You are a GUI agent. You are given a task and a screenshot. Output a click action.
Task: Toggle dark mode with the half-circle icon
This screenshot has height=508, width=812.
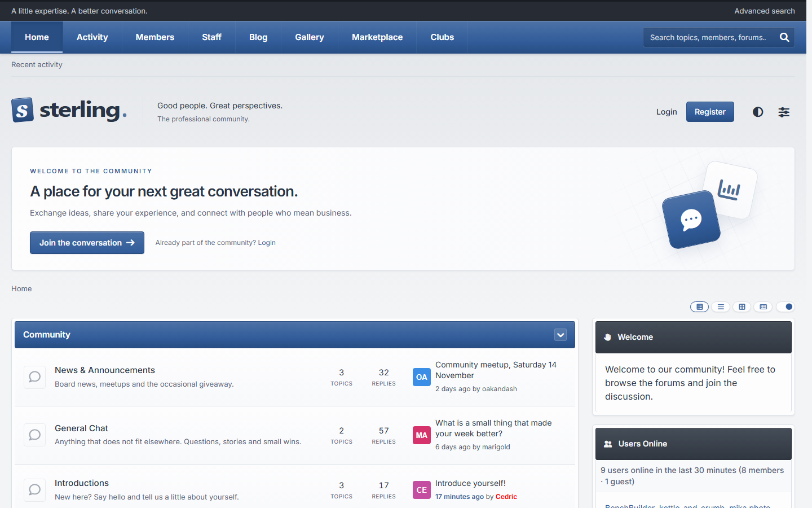(758, 112)
